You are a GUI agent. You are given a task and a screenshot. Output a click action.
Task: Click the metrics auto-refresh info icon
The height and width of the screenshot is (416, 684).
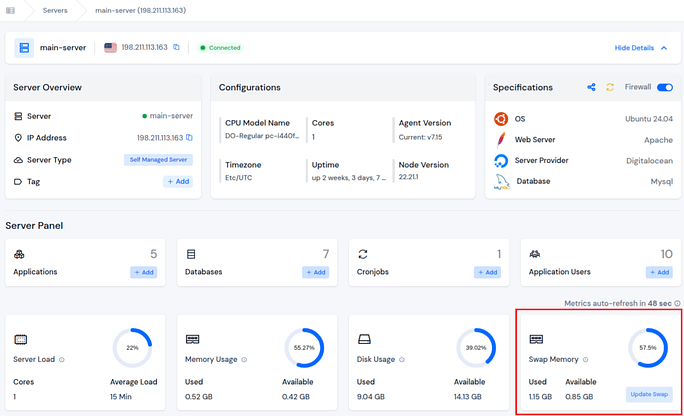click(x=679, y=301)
